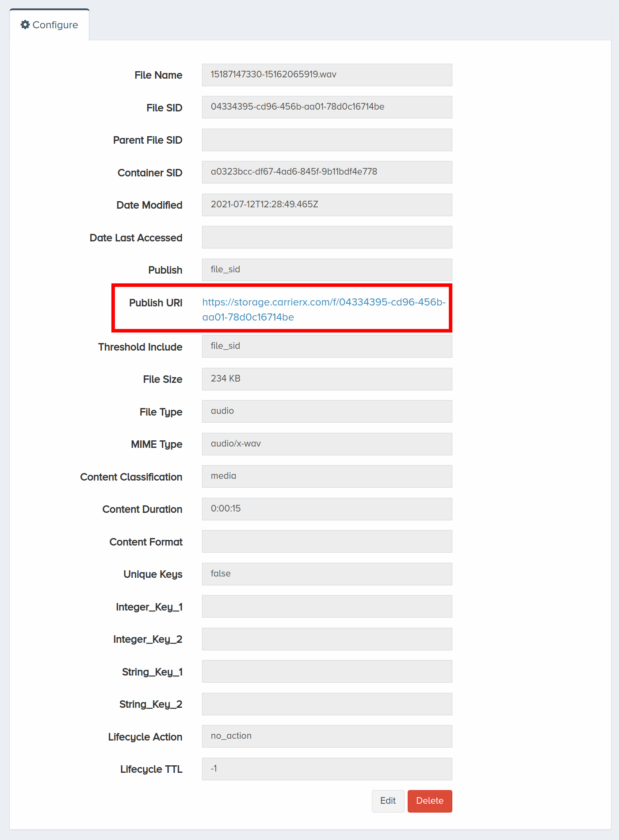Viewport: 619px width, 840px height.
Task: Focus the empty Parent File SID field
Action: click(x=327, y=140)
